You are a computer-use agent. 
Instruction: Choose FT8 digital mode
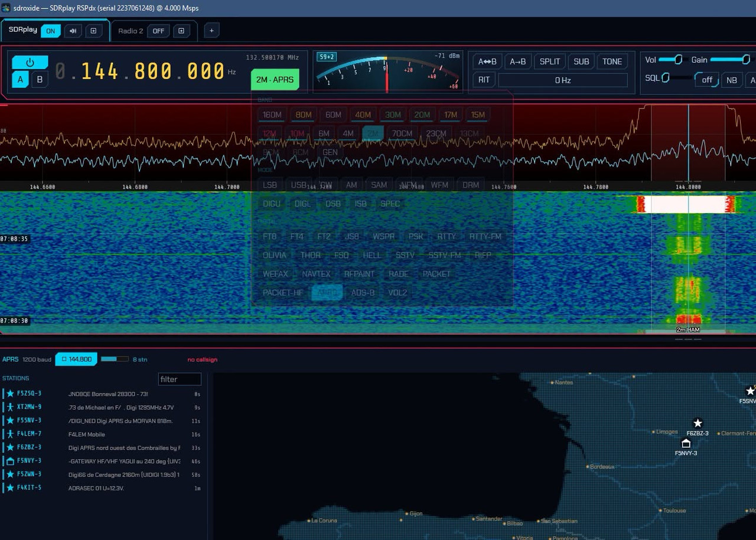[x=270, y=237]
